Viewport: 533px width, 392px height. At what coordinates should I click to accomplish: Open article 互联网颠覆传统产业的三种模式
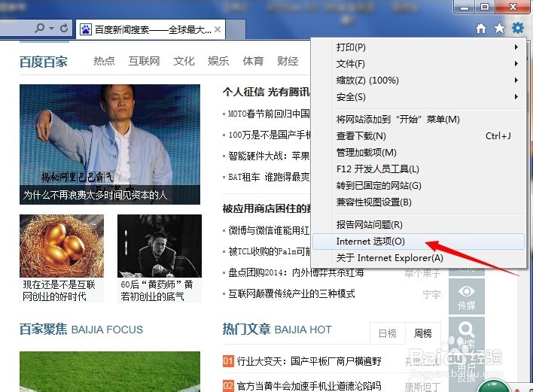[x=291, y=293]
